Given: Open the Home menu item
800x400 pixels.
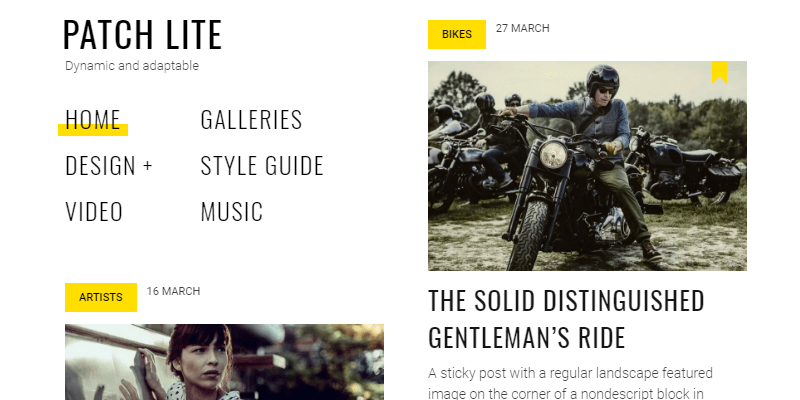Looking at the screenshot, I should 93,119.
